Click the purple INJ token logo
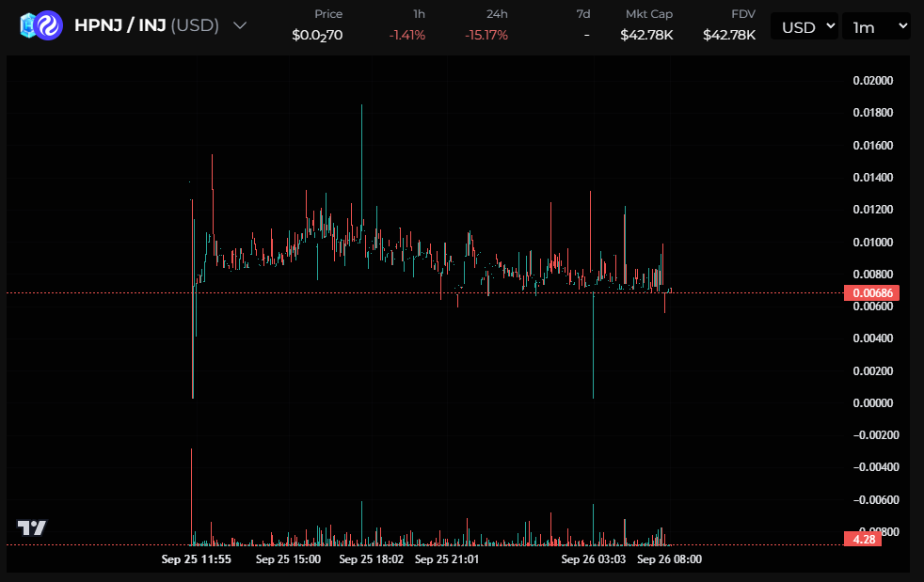This screenshot has height=582, width=924. pos(49,25)
